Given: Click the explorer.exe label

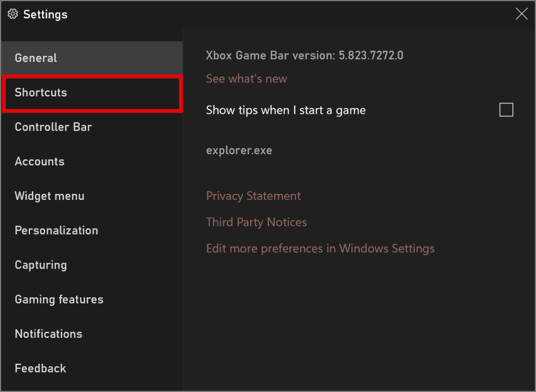Looking at the screenshot, I should click(239, 151).
